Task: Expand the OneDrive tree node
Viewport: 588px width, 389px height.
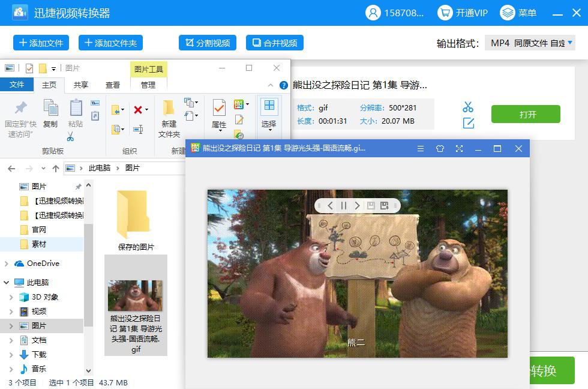Action: 7,264
